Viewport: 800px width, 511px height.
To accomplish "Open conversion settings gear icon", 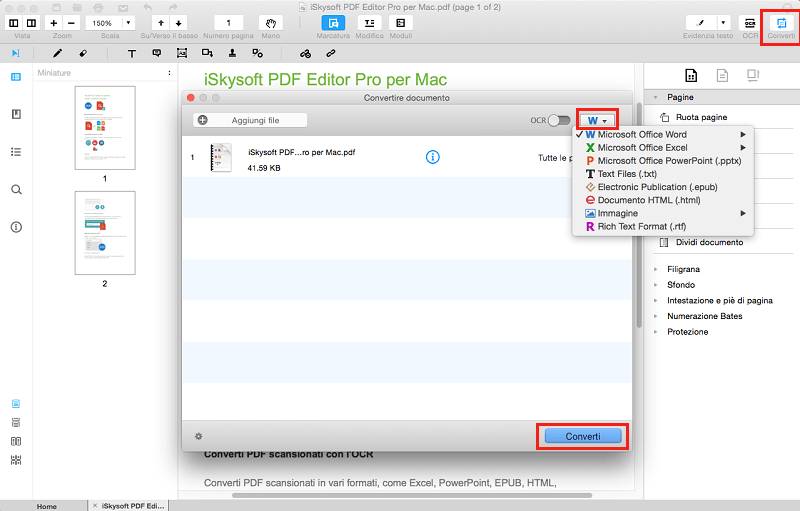I will tap(198, 436).
